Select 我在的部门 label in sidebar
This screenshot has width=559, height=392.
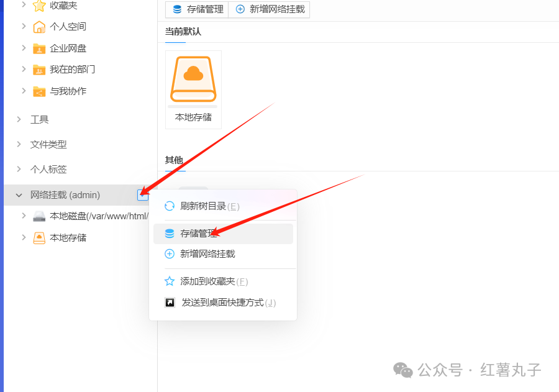(73, 70)
